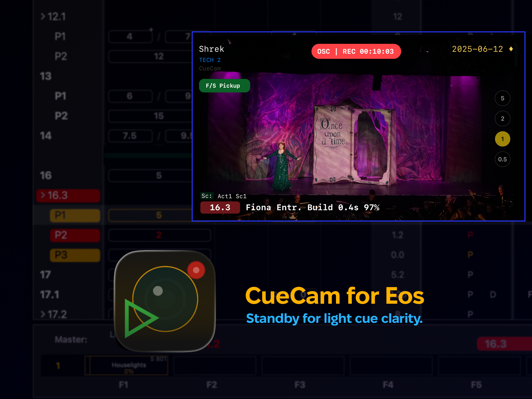Click the red 16.3 cue number badge
Image resolution: width=532 pixels, height=399 pixels.
tap(220, 207)
